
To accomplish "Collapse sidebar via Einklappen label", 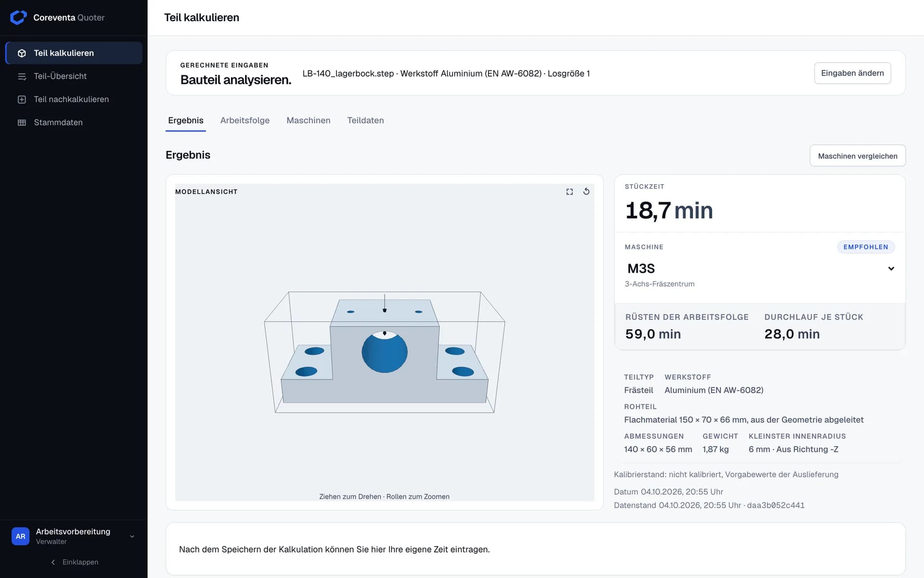I will pos(80,562).
